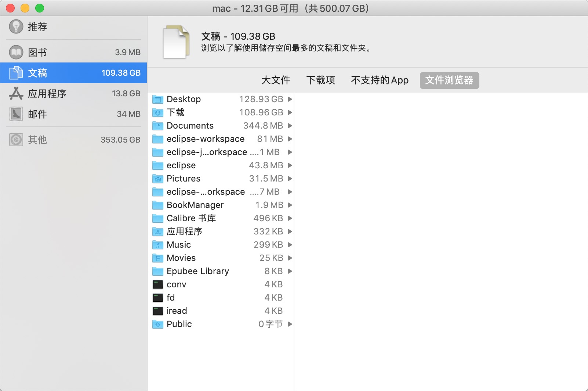The height and width of the screenshot is (391, 588).
Task: Open the Mail stamp icon in sidebar
Action: [x=16, y=114]
